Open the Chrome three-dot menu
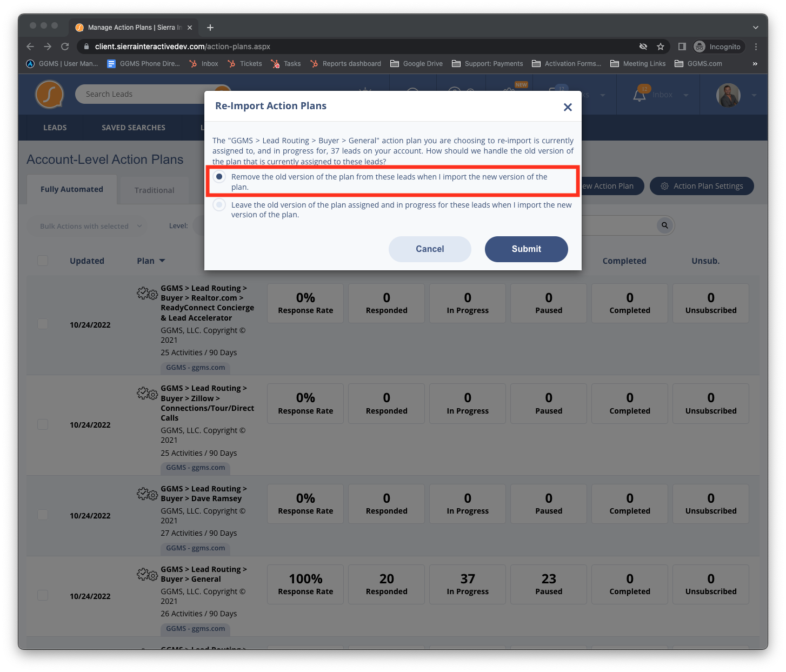Screen dimensions: 786x672 (x=756, y=46)
